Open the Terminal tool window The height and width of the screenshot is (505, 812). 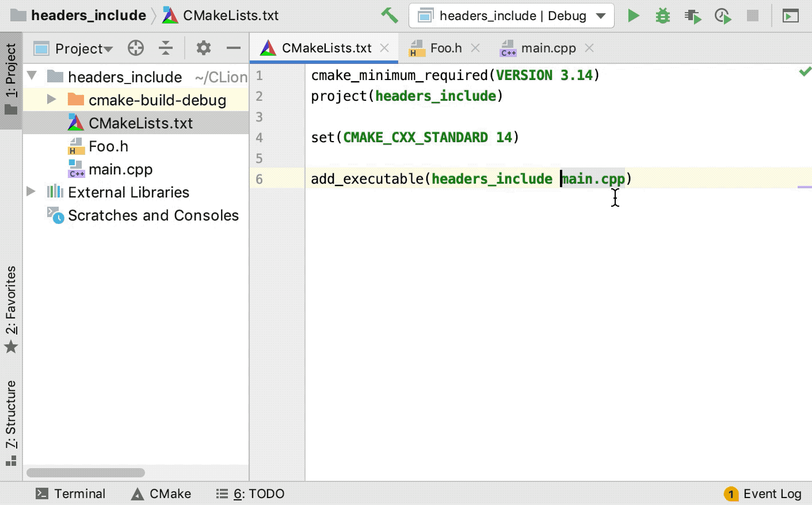pos(70,493)
